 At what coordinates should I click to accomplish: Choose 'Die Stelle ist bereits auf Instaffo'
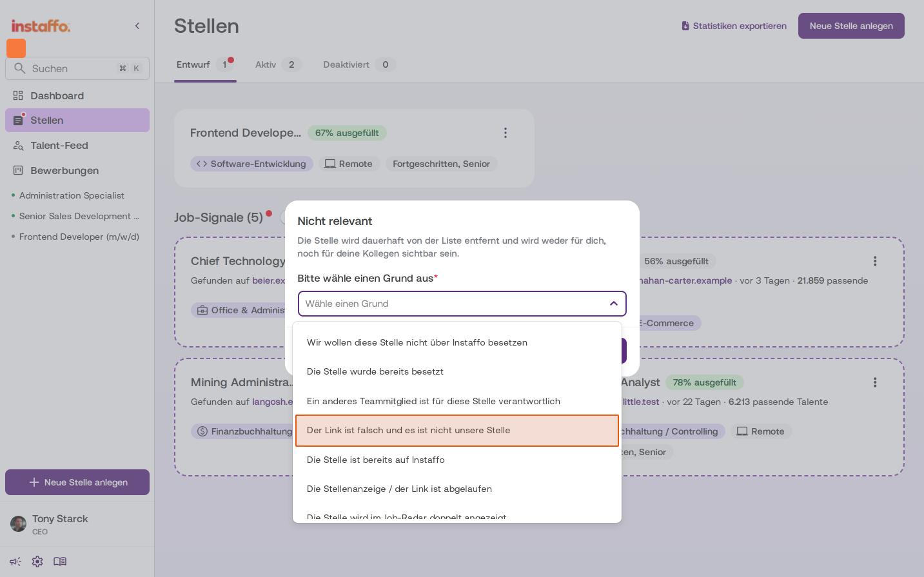coord(457,460)
